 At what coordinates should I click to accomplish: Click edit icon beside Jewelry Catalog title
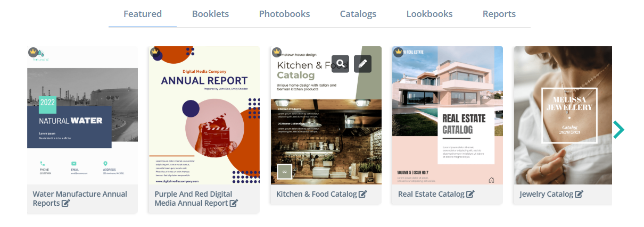coord(579,194)
